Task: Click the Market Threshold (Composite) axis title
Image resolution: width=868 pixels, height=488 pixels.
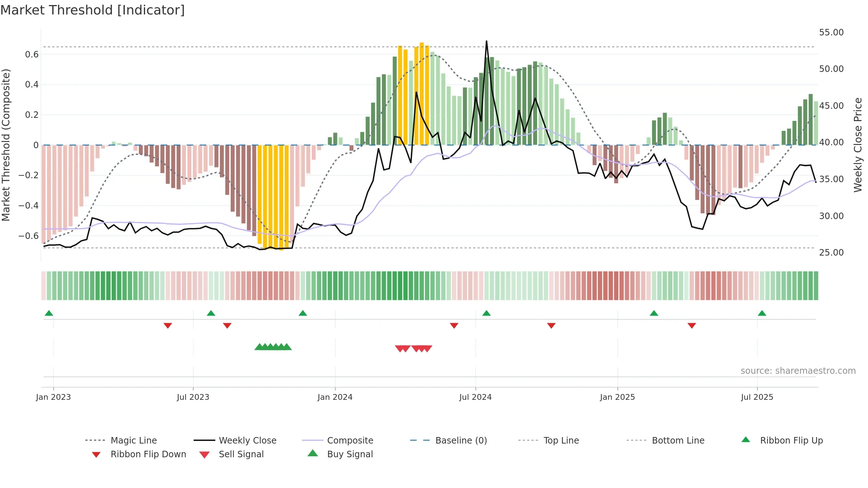Action: pyautogui.click(x=6, y=145)
